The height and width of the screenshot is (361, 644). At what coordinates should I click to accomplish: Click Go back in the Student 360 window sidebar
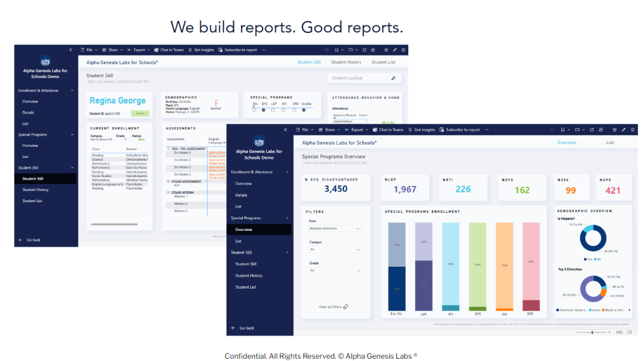(x=29, y=240)
